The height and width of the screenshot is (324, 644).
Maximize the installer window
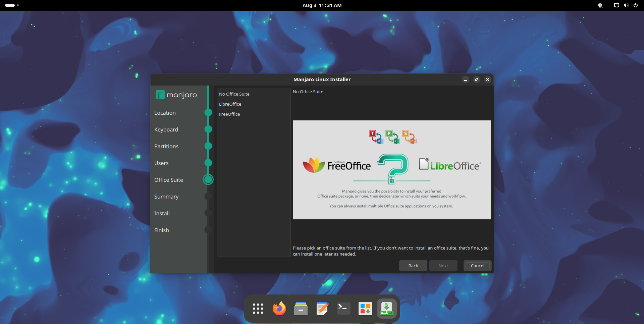[x=477, y=79]
